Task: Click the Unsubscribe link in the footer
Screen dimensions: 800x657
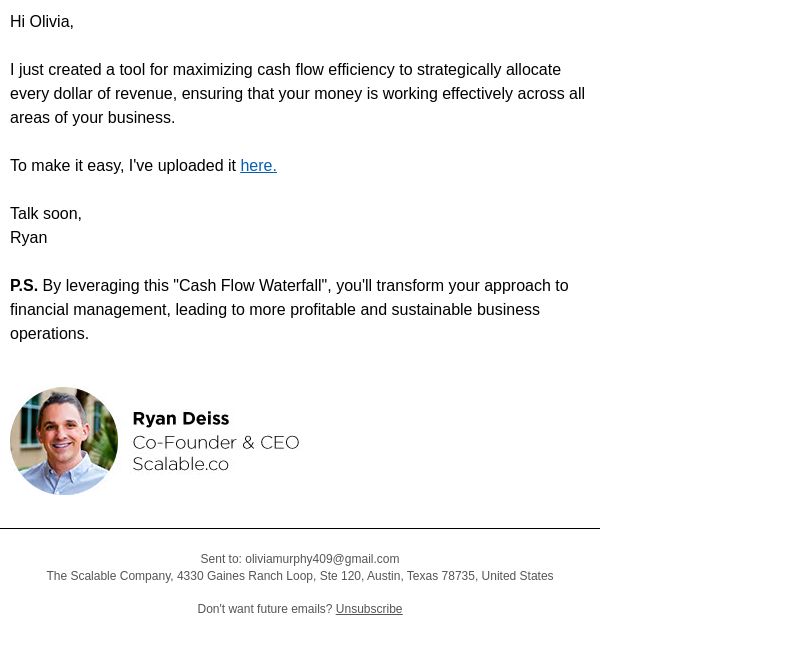Action: tap(369, 609)
